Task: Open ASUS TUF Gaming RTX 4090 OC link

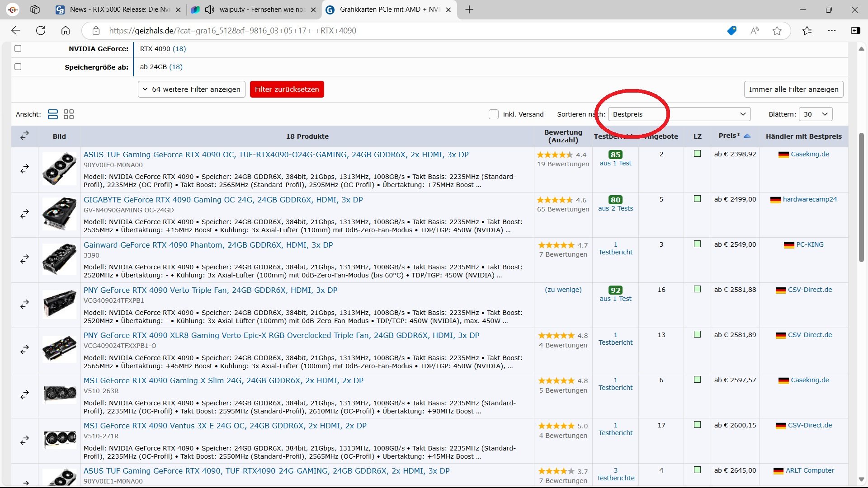Action: pos(276,155)
